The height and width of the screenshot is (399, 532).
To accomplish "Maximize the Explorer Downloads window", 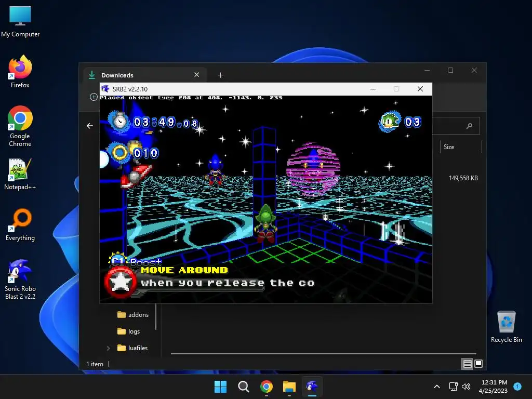I will tap(450, 70).
